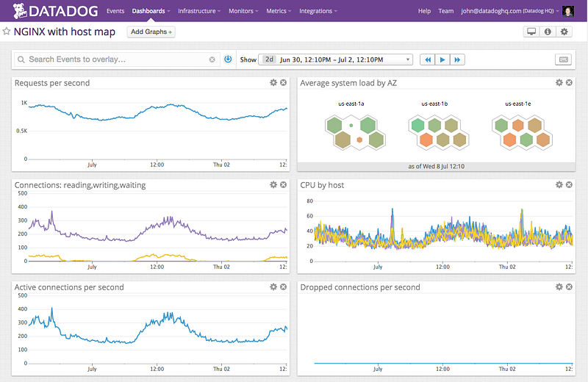This screenshot has width=588, height=382.
Task: Star the NGINX with host map dashboard
Action: [7, 32]
